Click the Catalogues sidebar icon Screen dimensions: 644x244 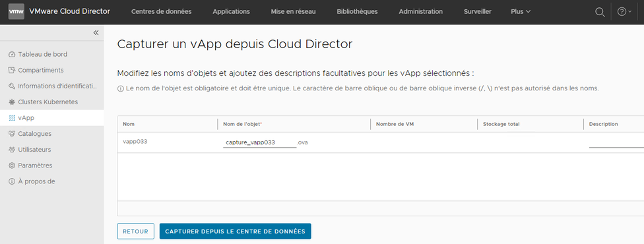pos(11,134)
